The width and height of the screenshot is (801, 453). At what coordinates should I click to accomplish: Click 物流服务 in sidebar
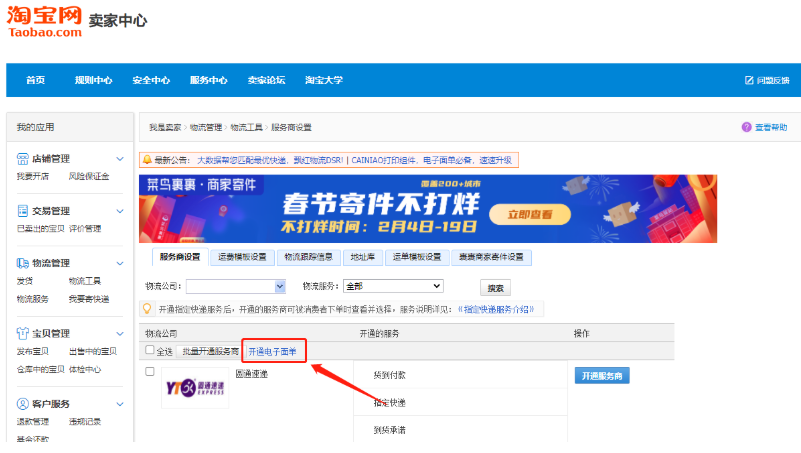point(33,299)
